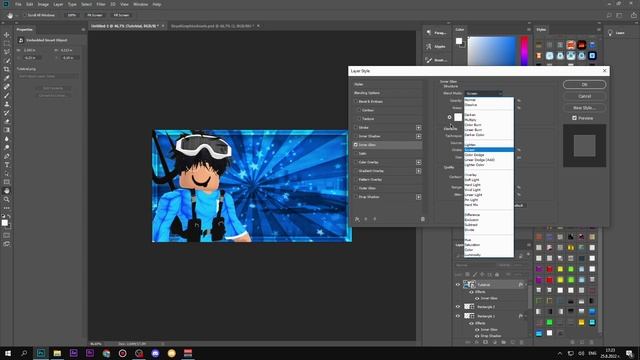The width and height of the screenshot is (640, 360).
Task: Toggle the Inner Glow checkbox
Action: pos(356,145)
